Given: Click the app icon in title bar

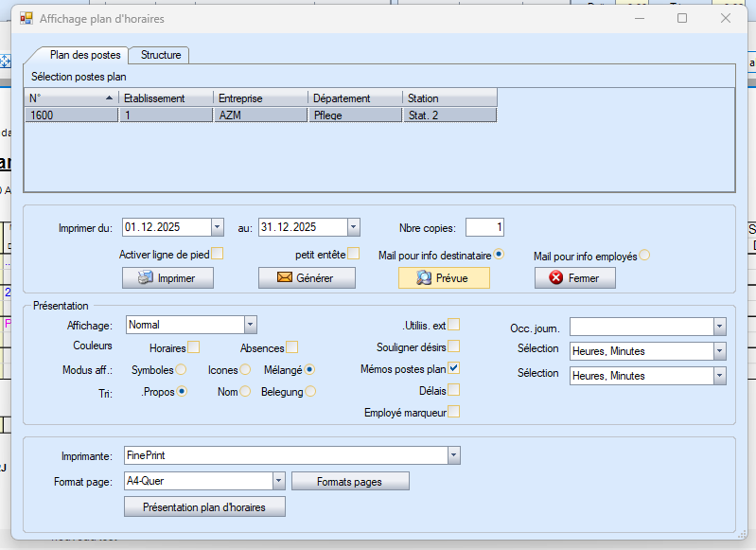Looking at the screenshot, I should [26, 18].
